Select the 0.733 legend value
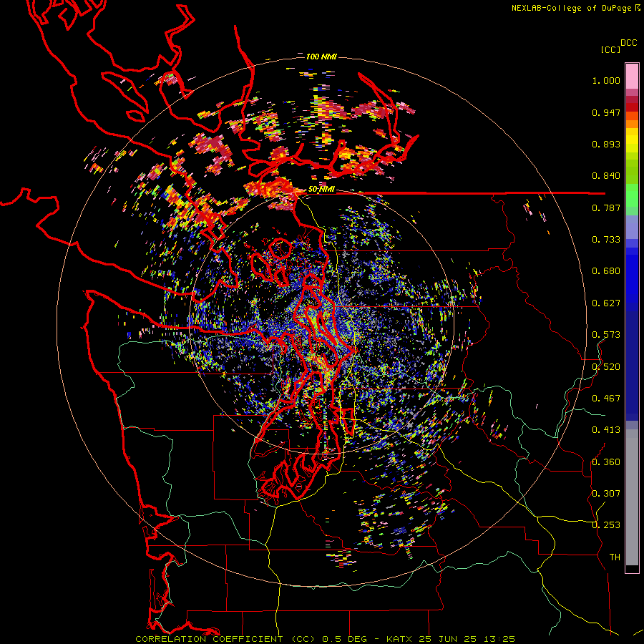Screen dimensions: 644x644 pos(606,240)
